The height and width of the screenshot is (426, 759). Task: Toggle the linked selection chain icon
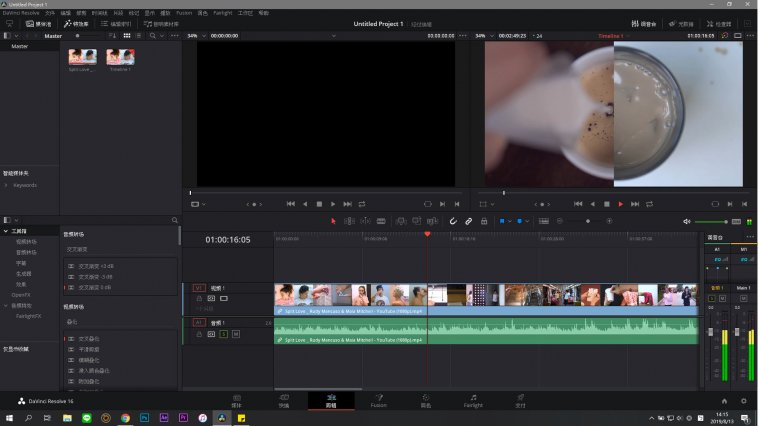468,220
